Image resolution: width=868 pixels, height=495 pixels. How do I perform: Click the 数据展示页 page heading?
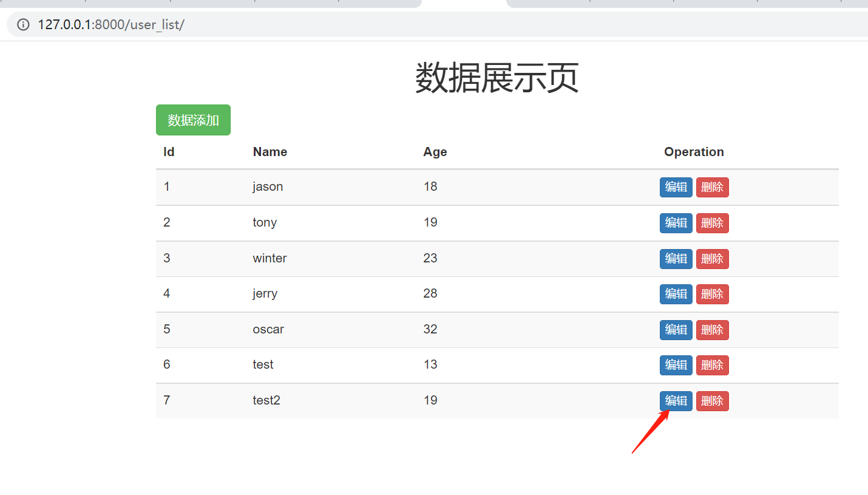click(x=497, y=78)
